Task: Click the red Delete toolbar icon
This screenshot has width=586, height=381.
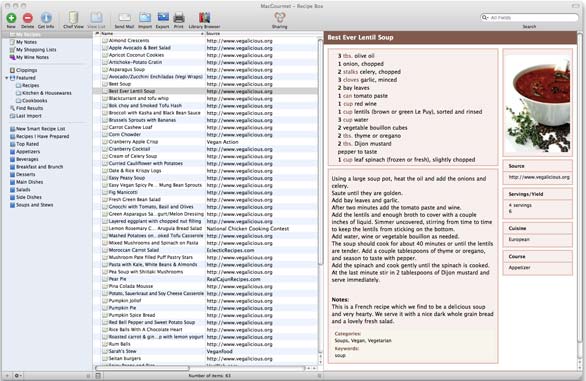Action: point(28,18)
